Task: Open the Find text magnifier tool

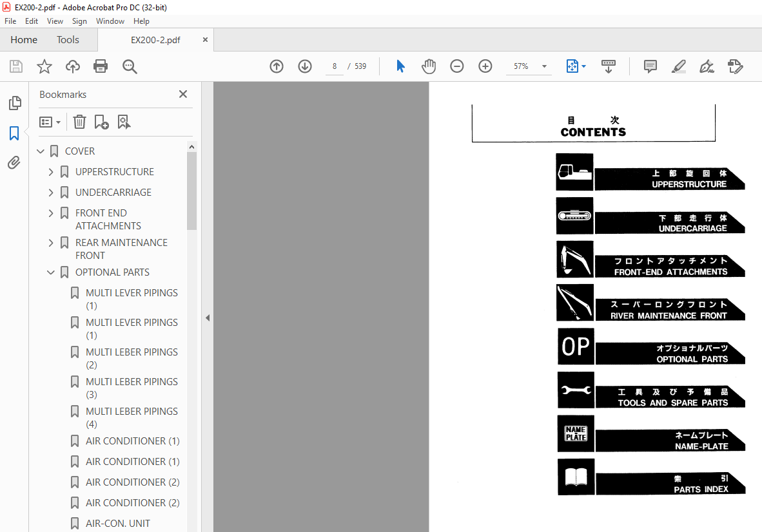Action: point(130,66)
